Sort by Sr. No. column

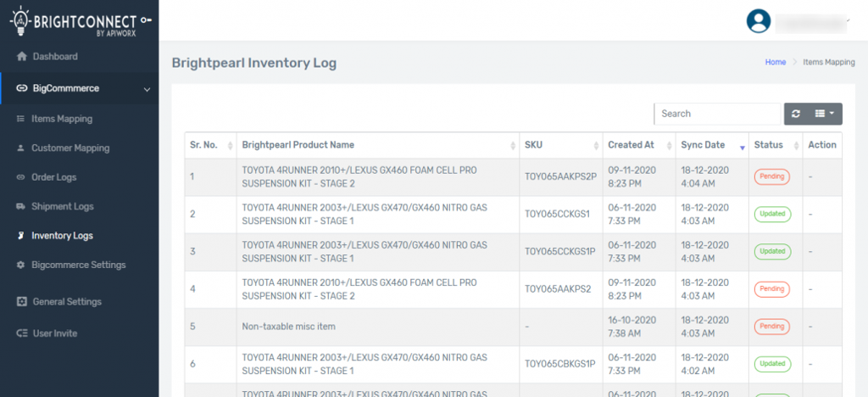(210, 145)
